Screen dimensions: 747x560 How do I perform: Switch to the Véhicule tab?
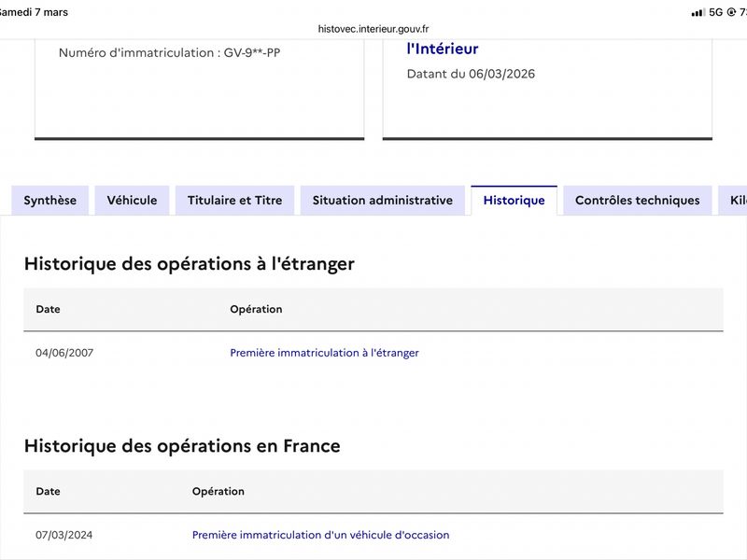click(x=132, y=201)
